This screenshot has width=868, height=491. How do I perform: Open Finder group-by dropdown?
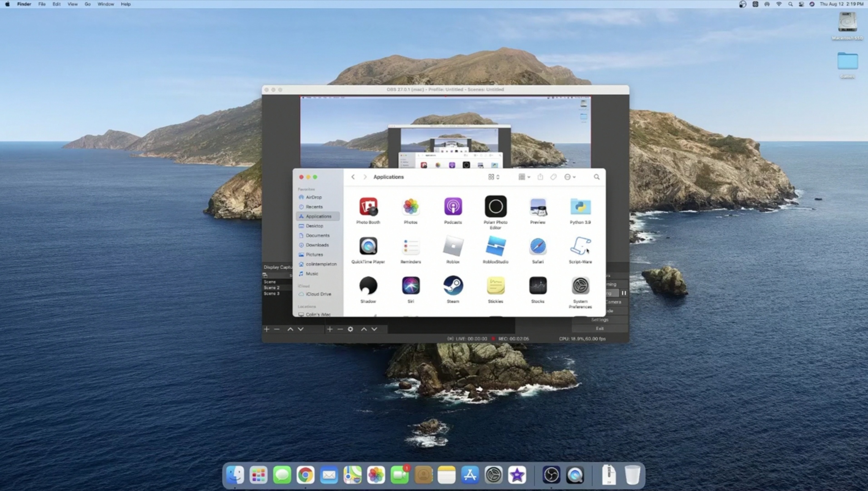(524, 177)
